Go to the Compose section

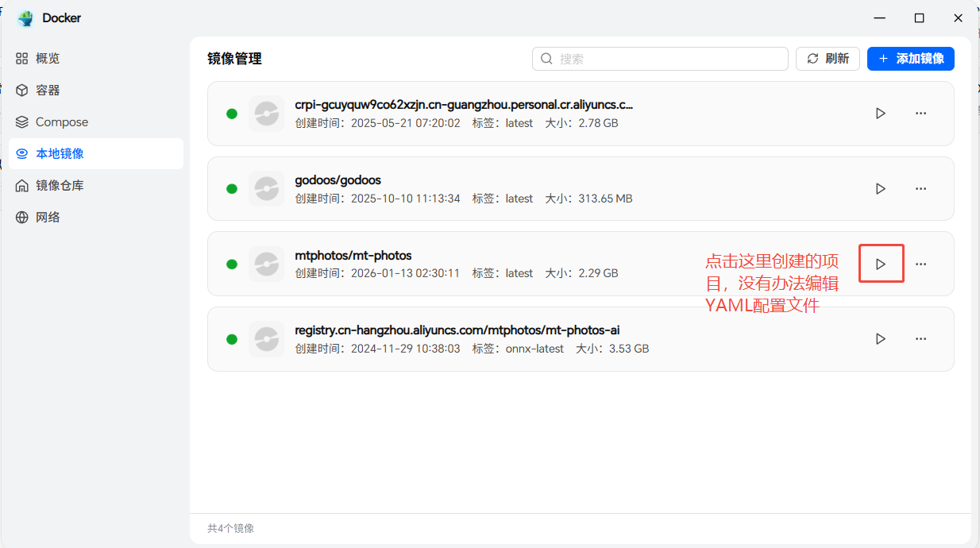point(96,122)
